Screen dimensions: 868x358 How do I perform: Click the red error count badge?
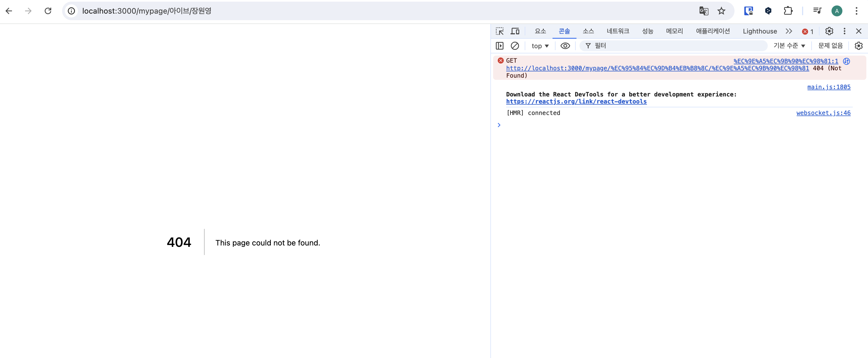click(x=807, y=31)
